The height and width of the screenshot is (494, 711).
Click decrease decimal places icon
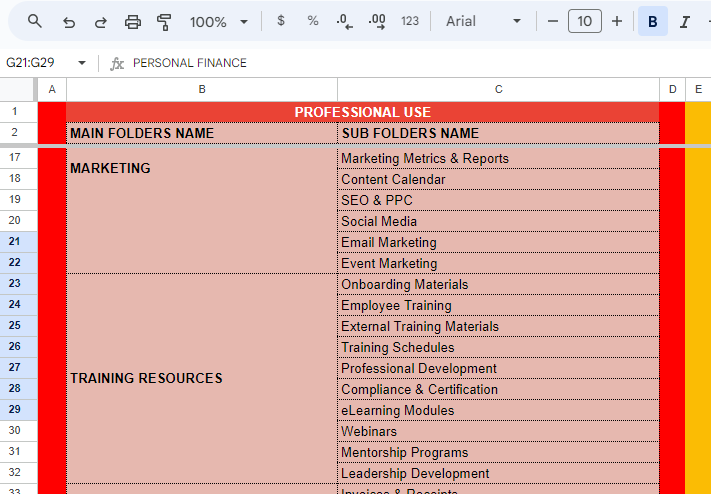[345, 21]
